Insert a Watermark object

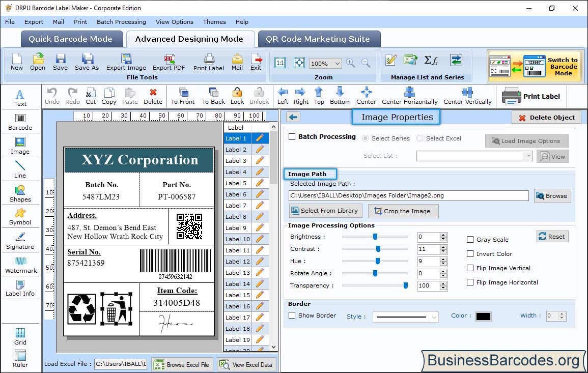[21, 266]
